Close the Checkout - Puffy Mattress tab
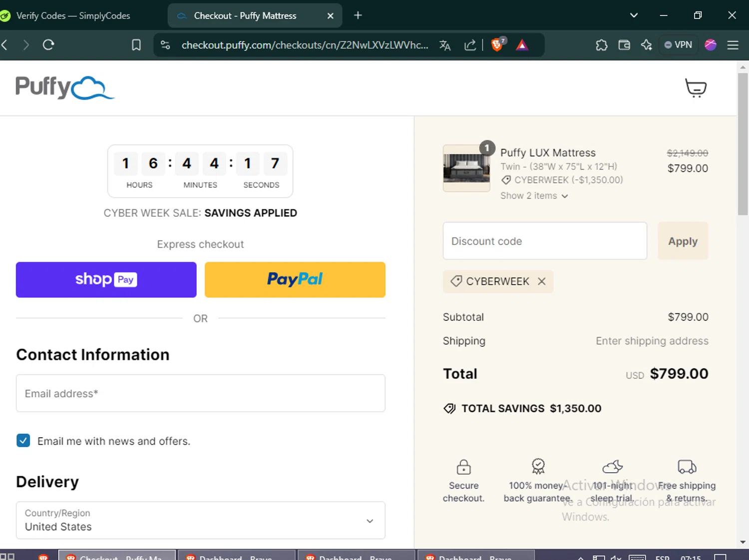749x560 pixels. coord(330,16)
